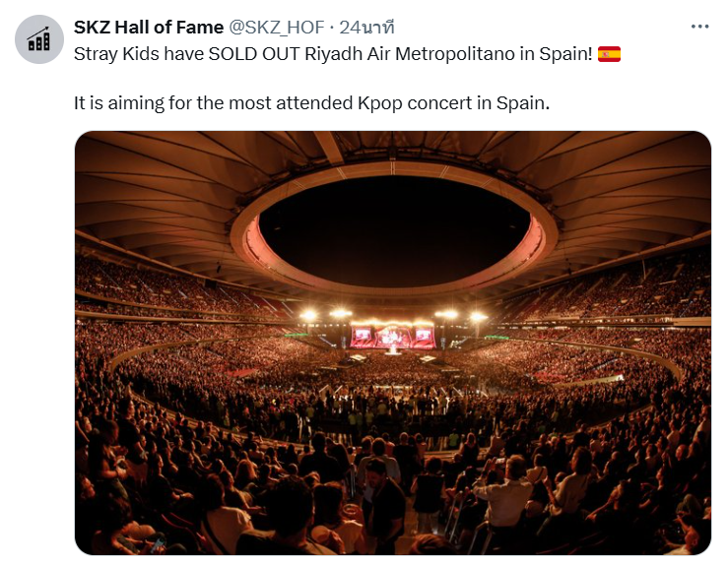Screen dimensions: 728x565
Task: Click the dark roof opening in the photo
Action: 395,230
